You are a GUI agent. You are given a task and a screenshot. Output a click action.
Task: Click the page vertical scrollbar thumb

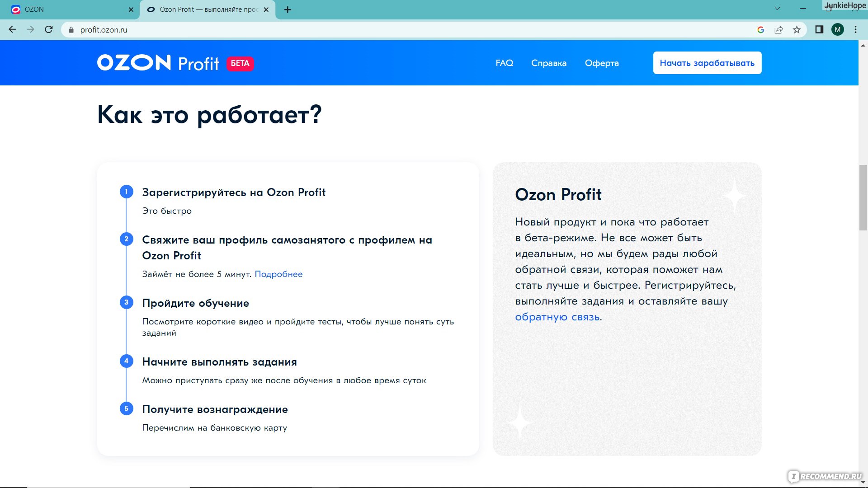click(863, 198)
